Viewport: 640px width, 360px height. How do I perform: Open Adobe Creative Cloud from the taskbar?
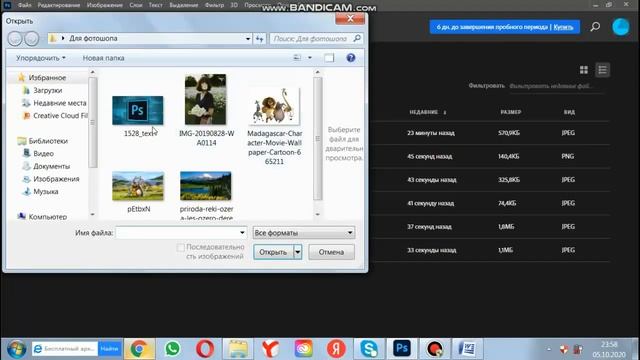[x=303, y=349]
